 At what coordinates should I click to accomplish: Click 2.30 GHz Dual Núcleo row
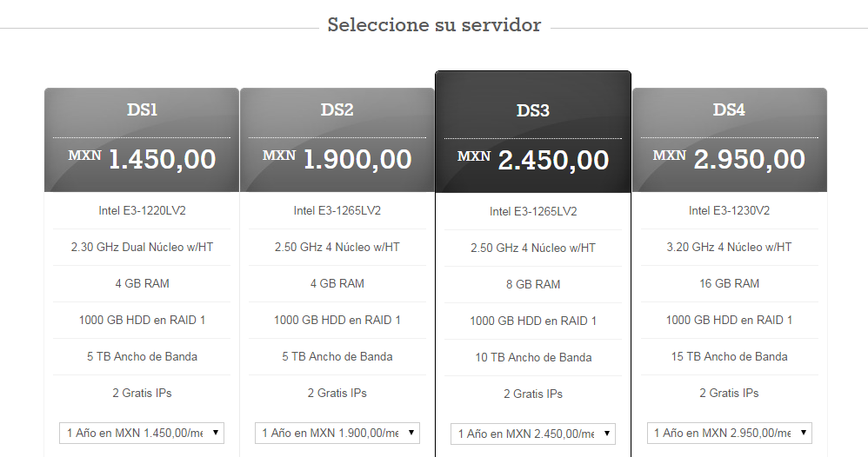(x=142, y=248)
